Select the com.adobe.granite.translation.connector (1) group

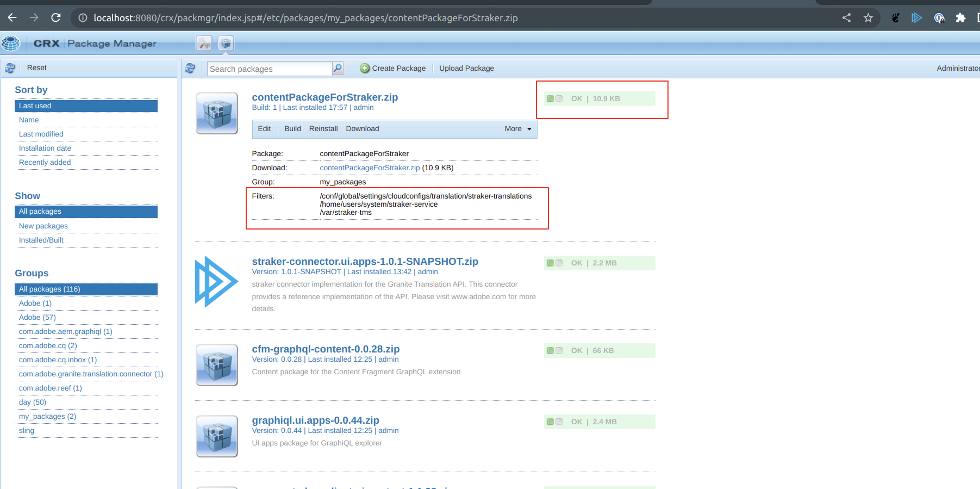coord(91,374)
